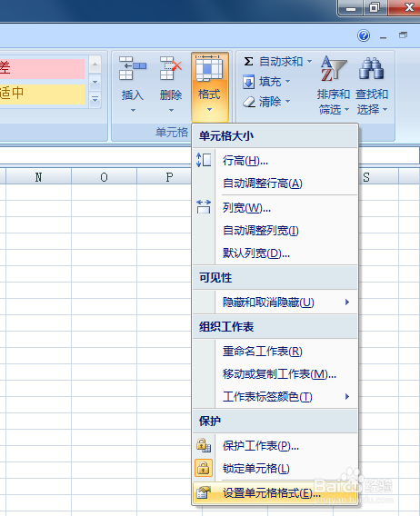Screen dimensions: 420x516
Task: Collapse the Format (格式) dropdown arrow
Action: (x=209, y=110)
